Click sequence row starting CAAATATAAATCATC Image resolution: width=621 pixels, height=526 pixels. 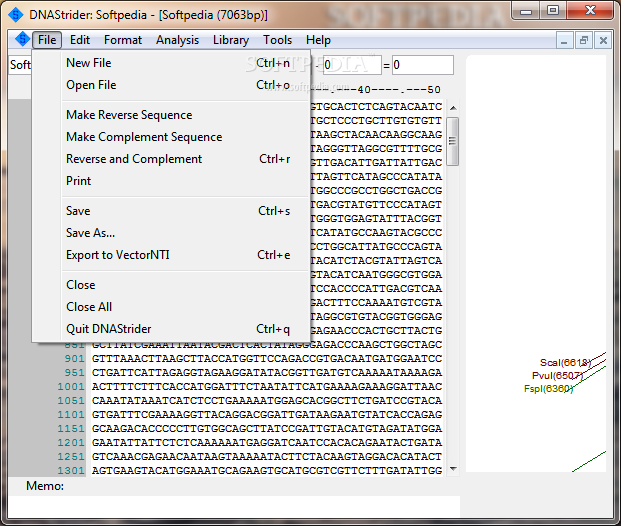point(267,401)
